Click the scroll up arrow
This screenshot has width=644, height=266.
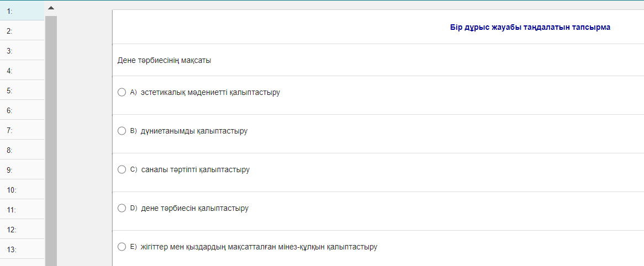pyautogui.click(x=51, y=8)
